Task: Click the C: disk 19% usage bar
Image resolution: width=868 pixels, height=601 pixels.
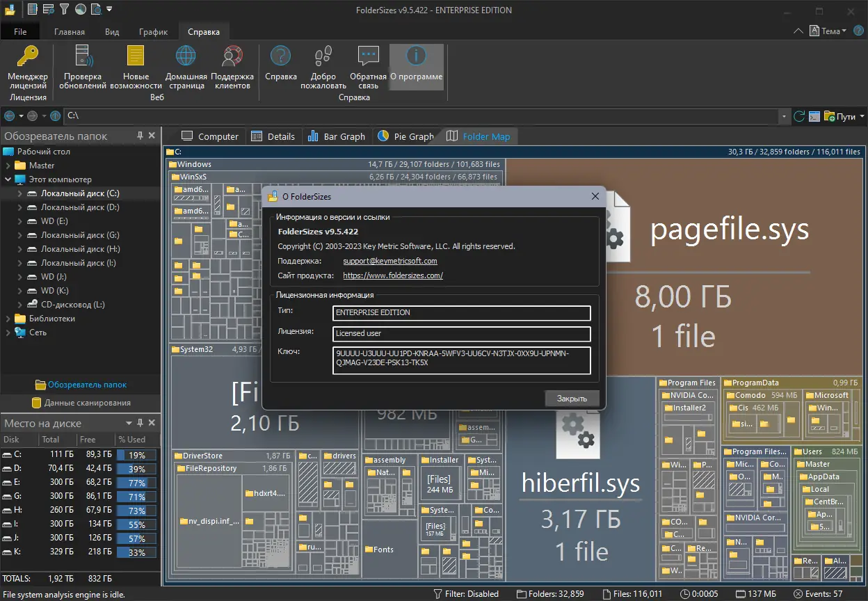Action: pos(136,455)
